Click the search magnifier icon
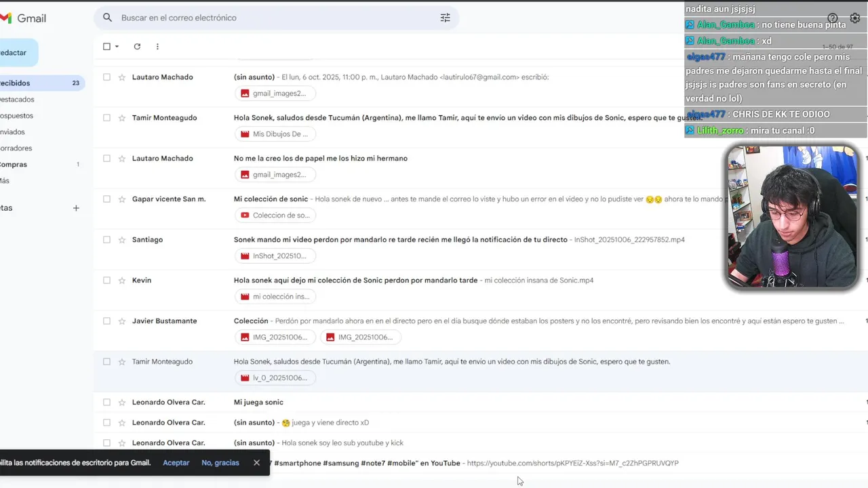 coord(107,18)
